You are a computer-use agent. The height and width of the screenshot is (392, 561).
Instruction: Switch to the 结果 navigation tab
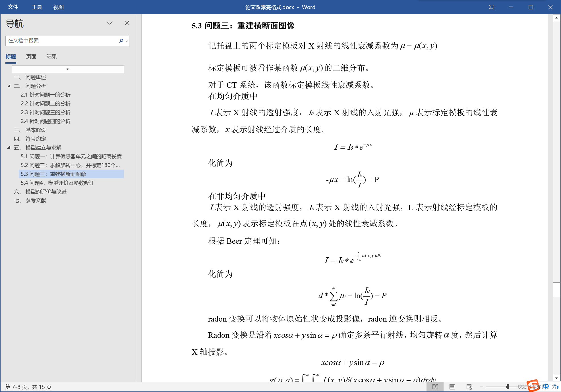51,56
